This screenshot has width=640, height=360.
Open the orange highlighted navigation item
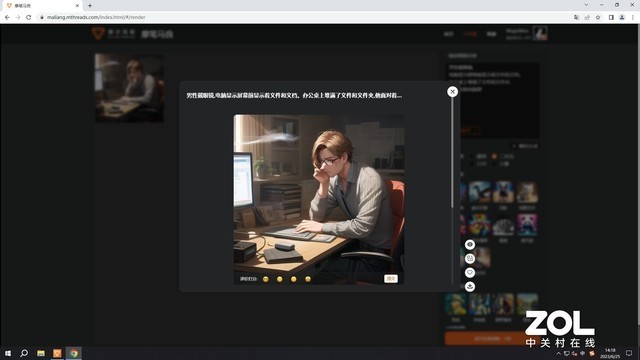click(470, 34)
